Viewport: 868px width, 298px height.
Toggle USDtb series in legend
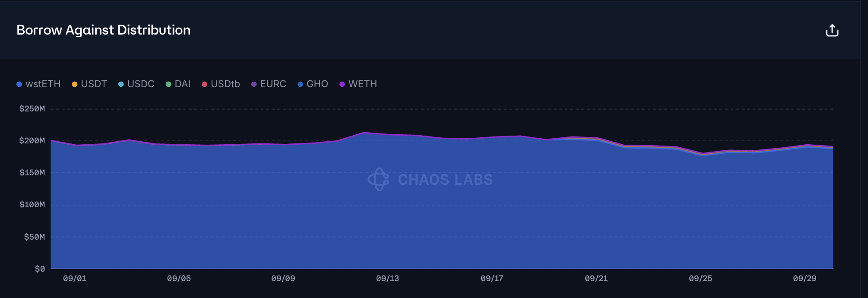tap(221, 84)
